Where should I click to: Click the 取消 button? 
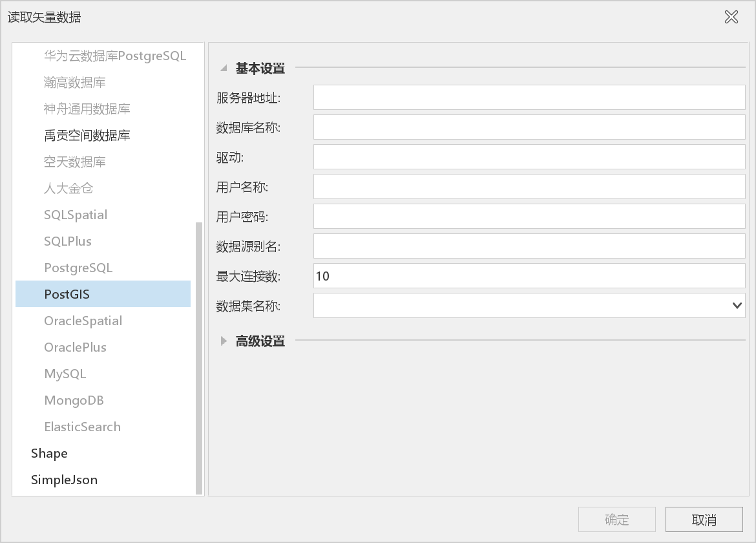pyautogui.click(x=704, y=519)
